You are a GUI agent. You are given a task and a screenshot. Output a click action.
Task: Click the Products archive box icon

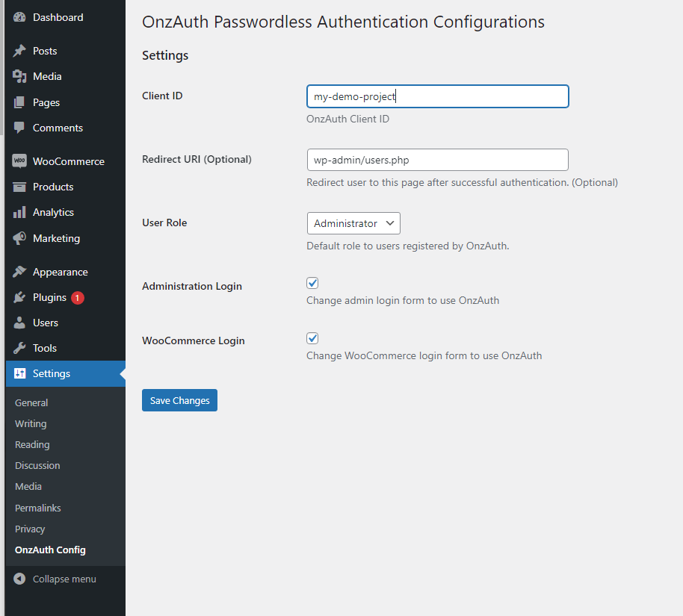coord(19,187)
